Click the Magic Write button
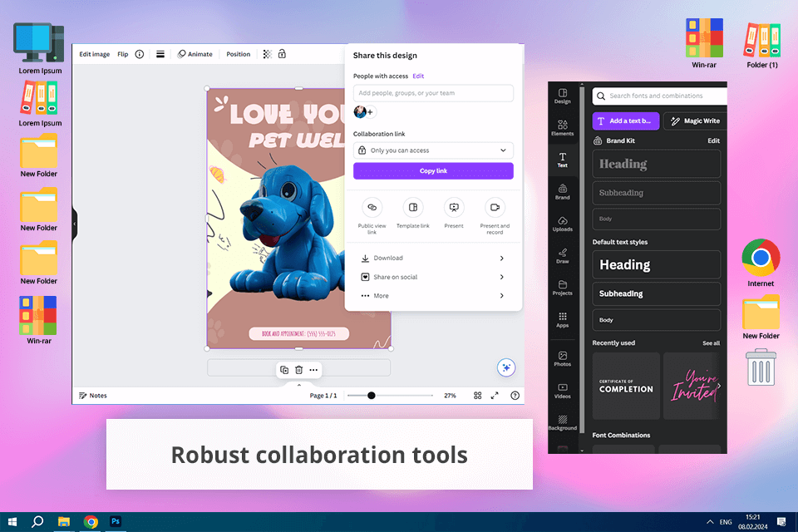Image resolution: width=798 pixels, height=532 pixels. pyautogui.click(x=695, y=121)
